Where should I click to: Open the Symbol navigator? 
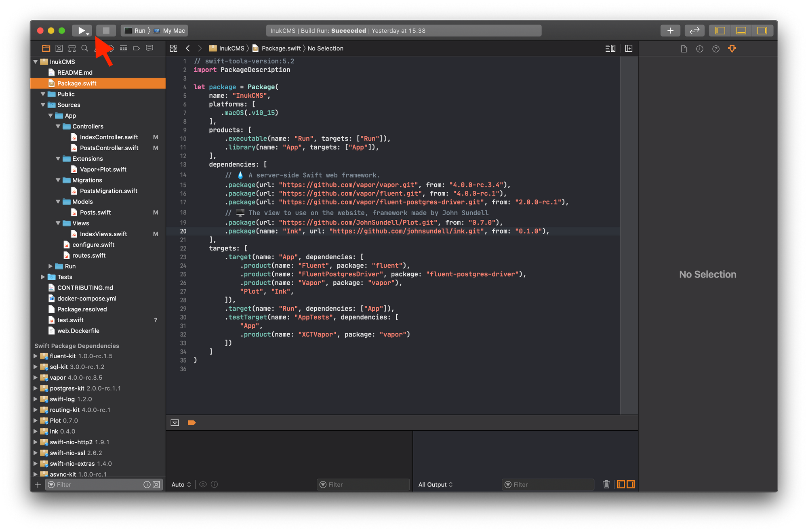pos(72,48)
